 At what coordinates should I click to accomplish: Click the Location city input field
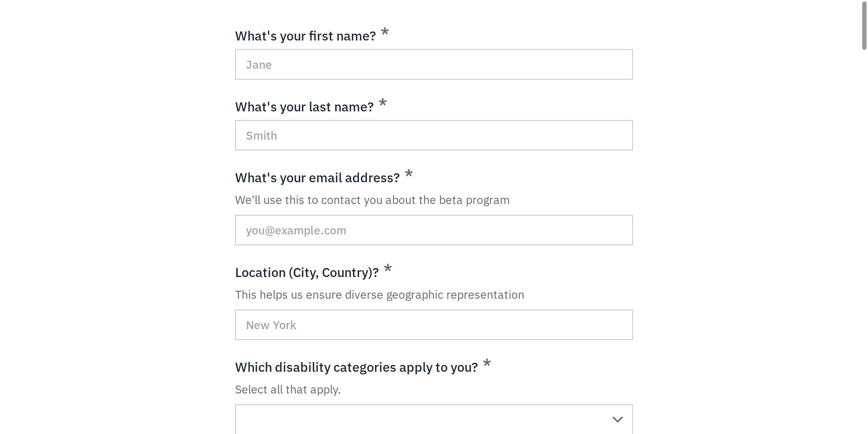tap(433, 324)
